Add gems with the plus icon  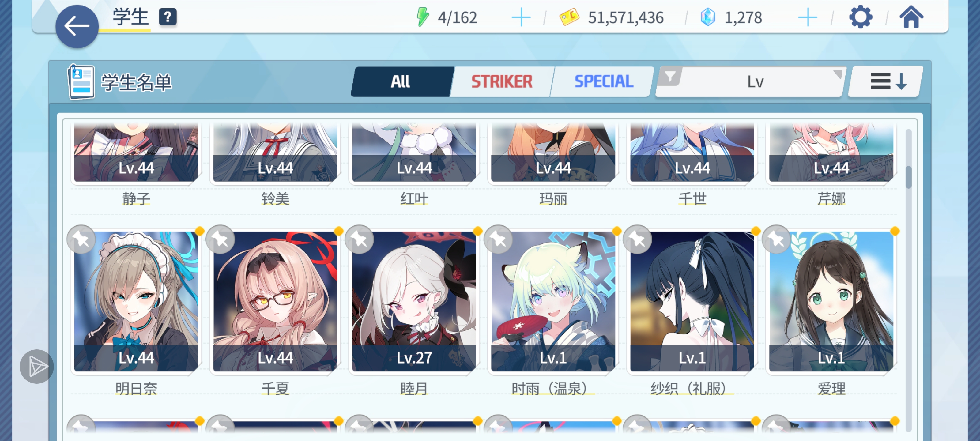point(807,17)
